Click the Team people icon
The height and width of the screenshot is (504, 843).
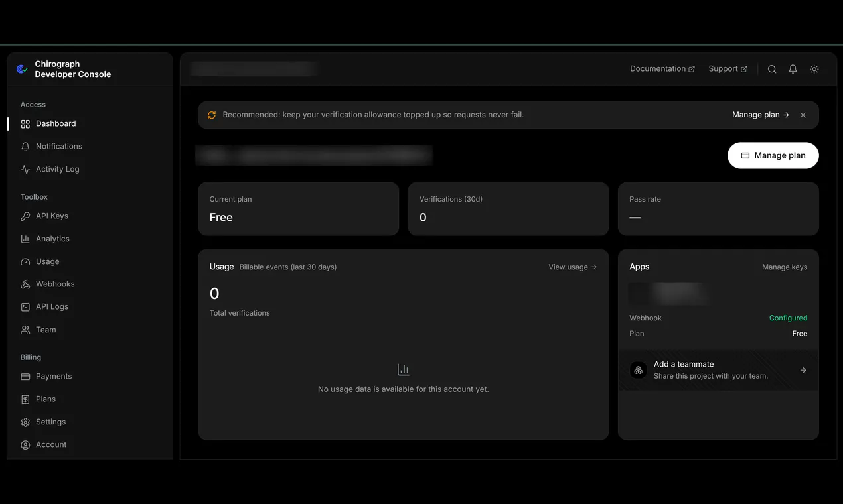[25, 330]
